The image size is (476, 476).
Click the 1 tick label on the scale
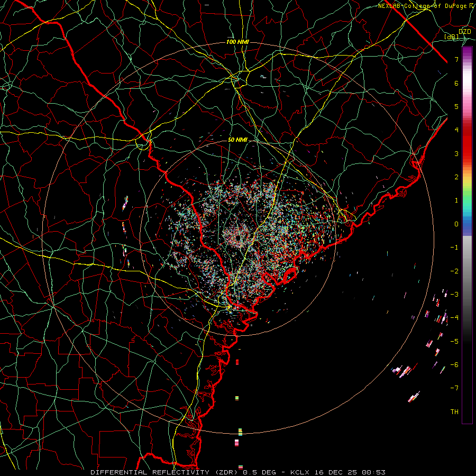(x=456, y=200)
